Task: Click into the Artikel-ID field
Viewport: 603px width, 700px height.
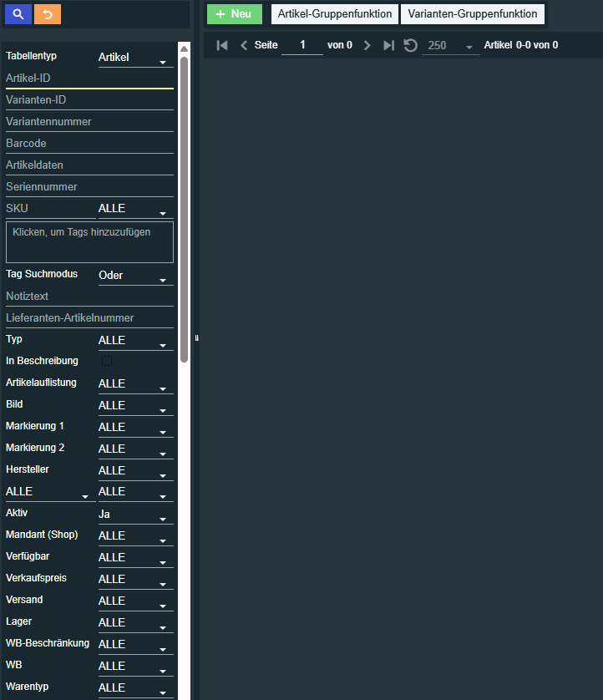Action: tap(89, 79)
